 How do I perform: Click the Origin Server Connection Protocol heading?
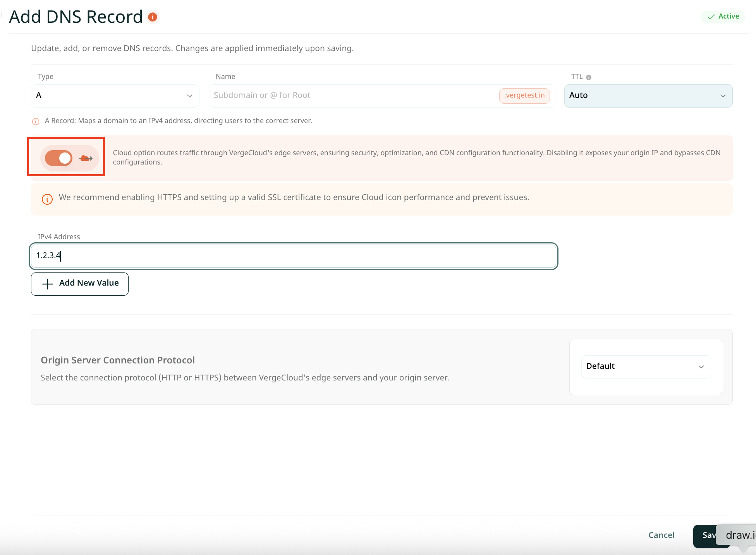click(118, 360)
